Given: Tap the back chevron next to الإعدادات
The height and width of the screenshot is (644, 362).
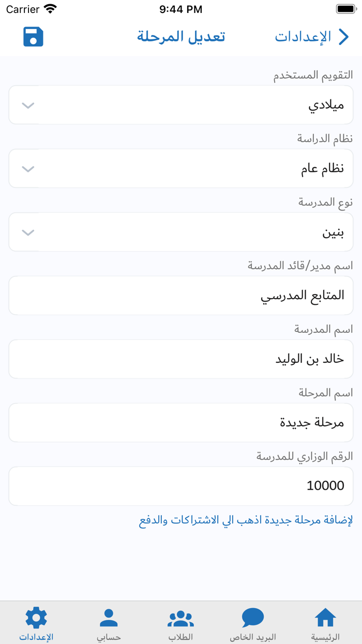Looking at the screenshot, I should 344,37.
